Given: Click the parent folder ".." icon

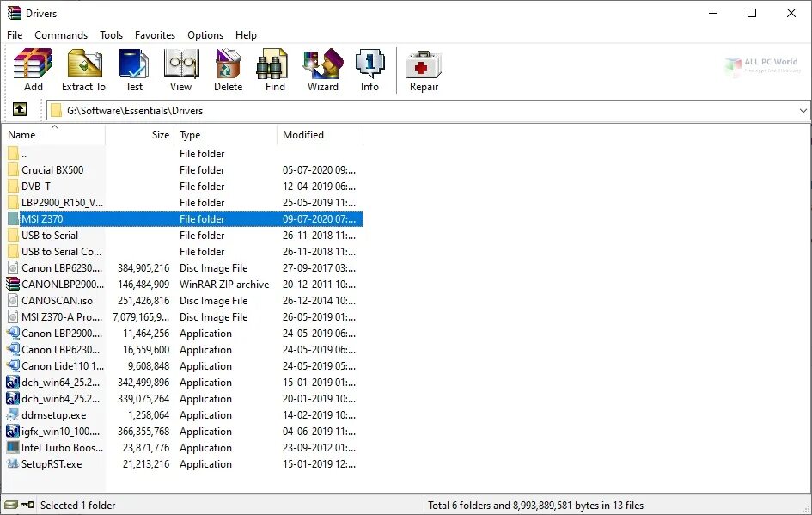Looking at the screenshot, I should click(x=13, y=153).
